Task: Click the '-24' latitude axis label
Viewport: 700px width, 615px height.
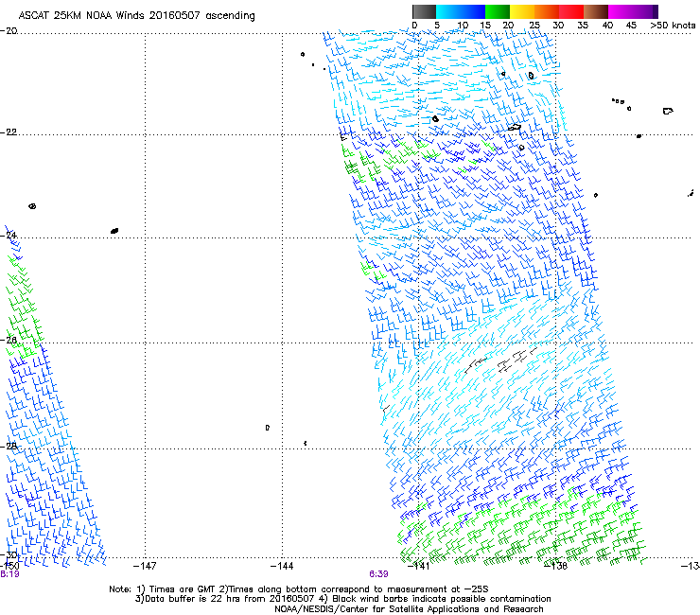Action: [9, 235]
